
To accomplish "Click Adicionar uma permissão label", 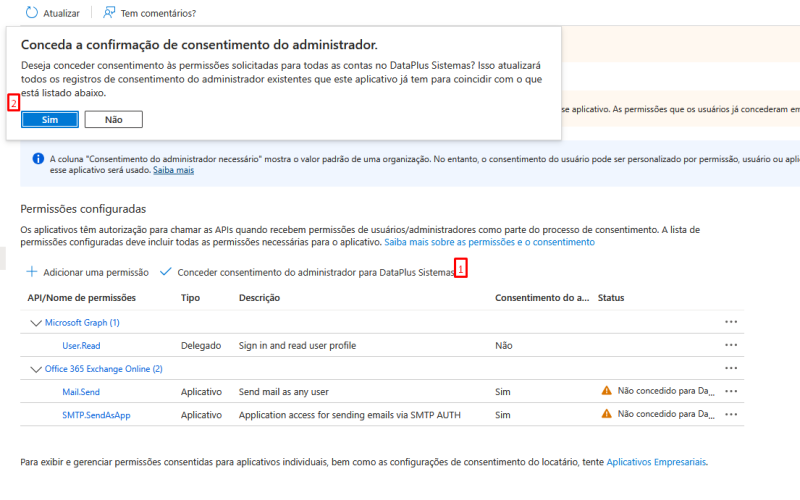I will click(96, 272).
